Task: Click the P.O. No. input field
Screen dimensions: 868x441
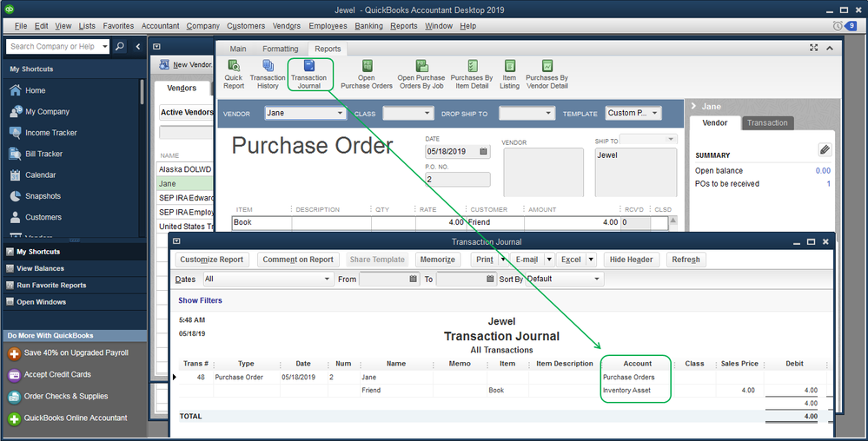Action: click(x=457, y=180)
